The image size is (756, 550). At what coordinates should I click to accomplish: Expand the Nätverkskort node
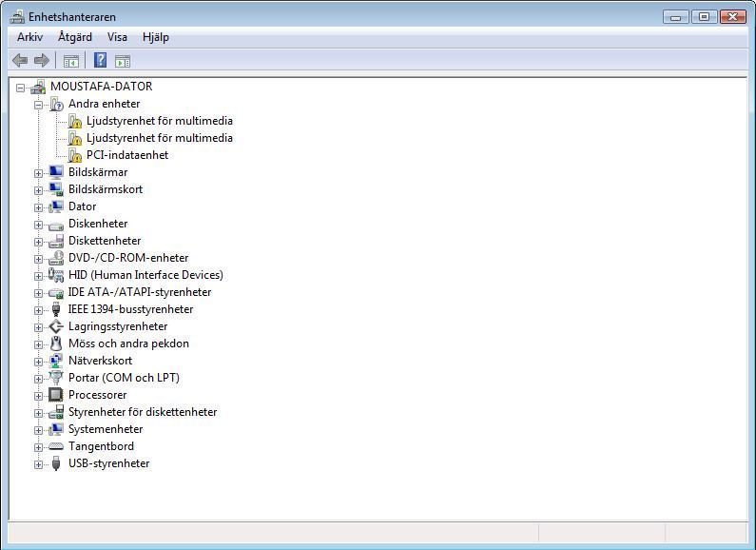(x=38, y=362)
